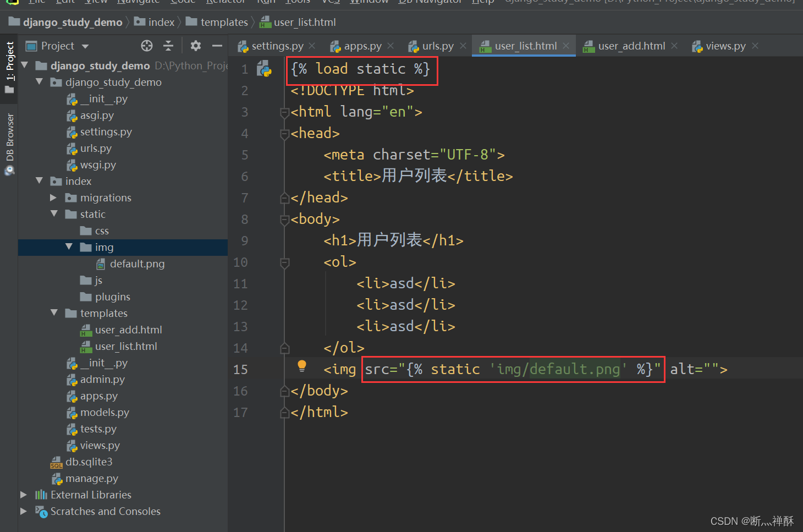Expand Scratches and Consoles node
The height and width of the screenshot is (532, 803).
[x=24, y=511]
